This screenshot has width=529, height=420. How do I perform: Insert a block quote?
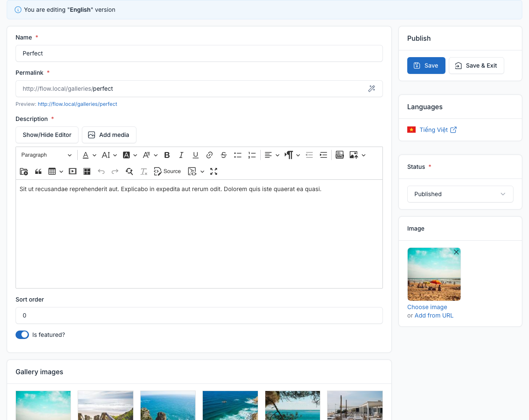pos(38,171)
